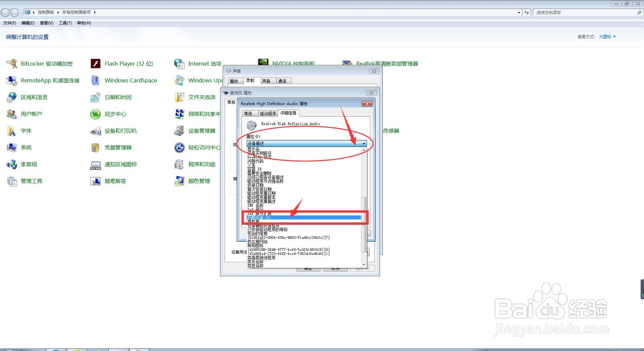Screen dimensions: 644x351
Task: Open the 设备和打印机 icon
Action: [95, 131]
